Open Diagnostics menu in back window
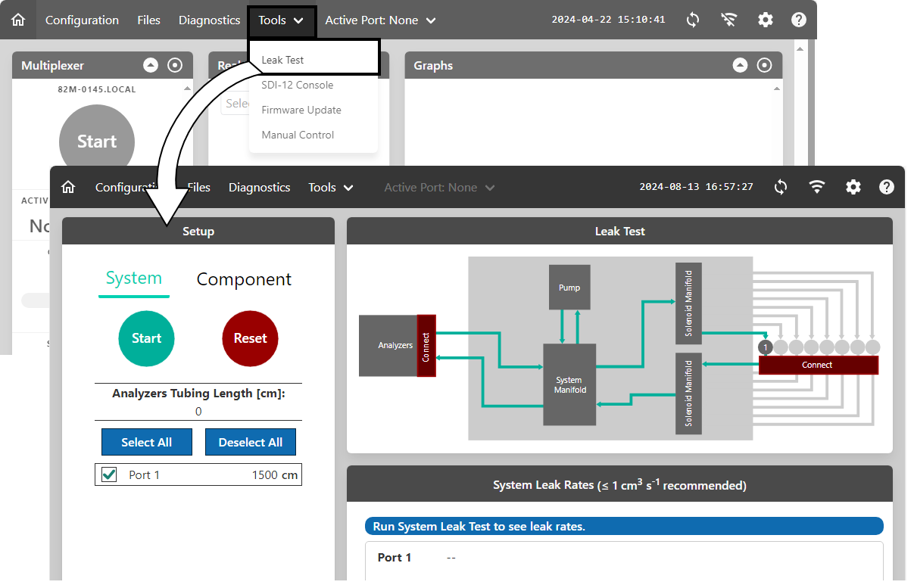This screenshot has height=588, width=914. [x=209, y=20]
